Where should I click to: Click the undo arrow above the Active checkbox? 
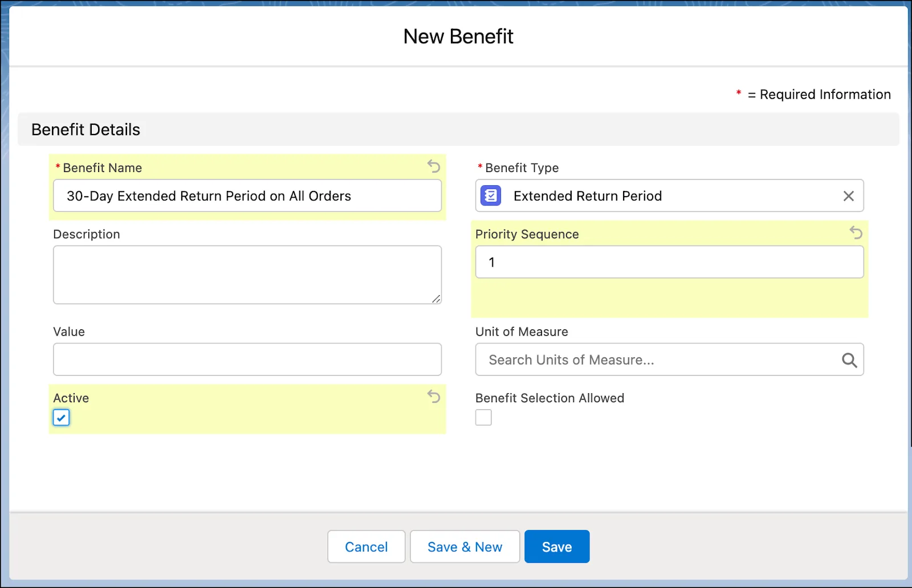434,397
